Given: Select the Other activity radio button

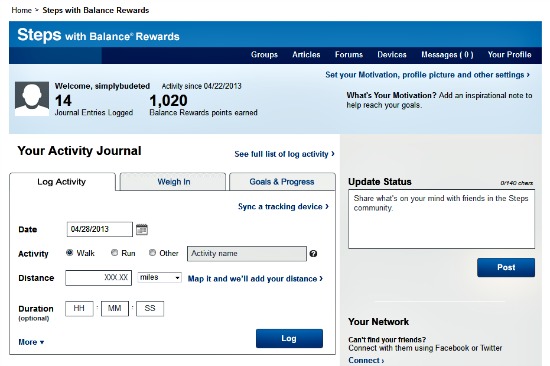Looking at the screenshot, I should [152, 253].
